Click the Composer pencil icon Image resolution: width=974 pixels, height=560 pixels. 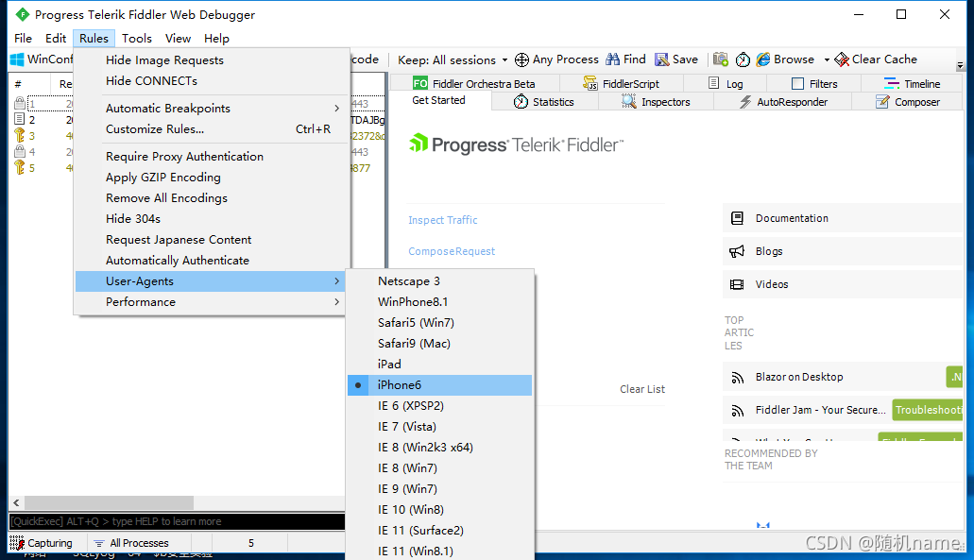click(x=882, y=102)
